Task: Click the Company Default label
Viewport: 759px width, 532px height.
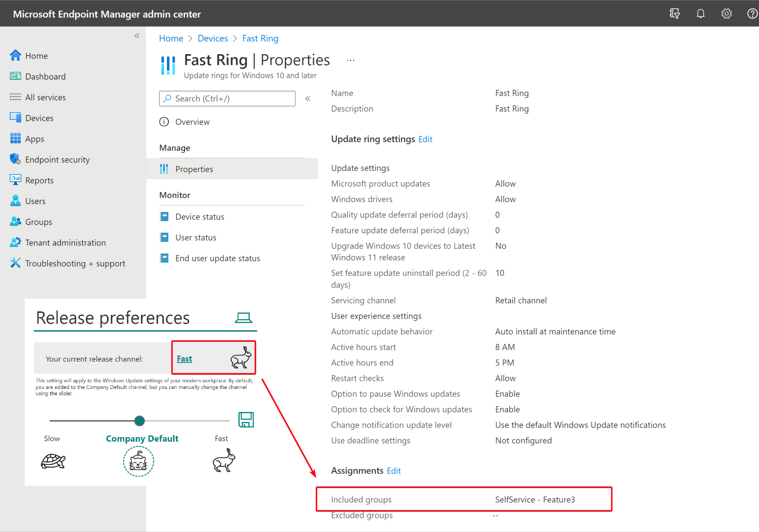Action: [x=142, y=438]
